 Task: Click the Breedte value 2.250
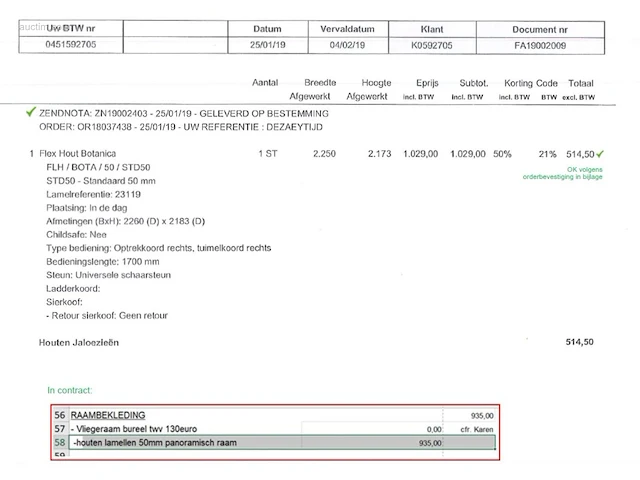point(324,154)
